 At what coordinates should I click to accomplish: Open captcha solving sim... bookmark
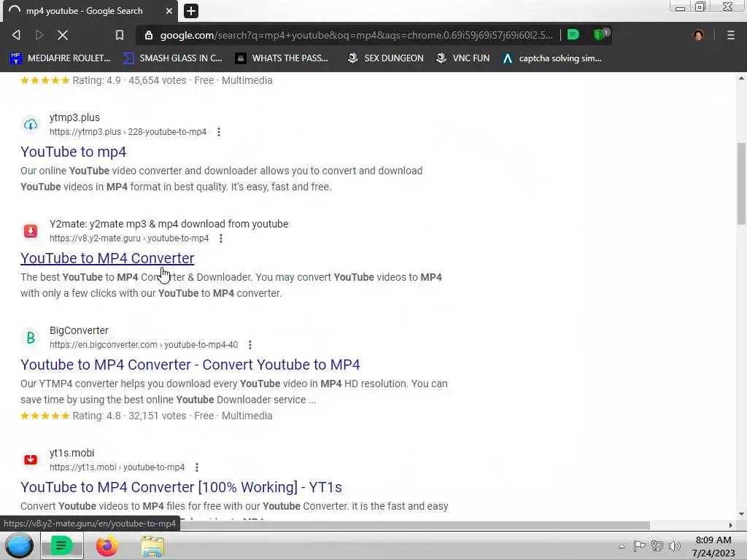552,58
